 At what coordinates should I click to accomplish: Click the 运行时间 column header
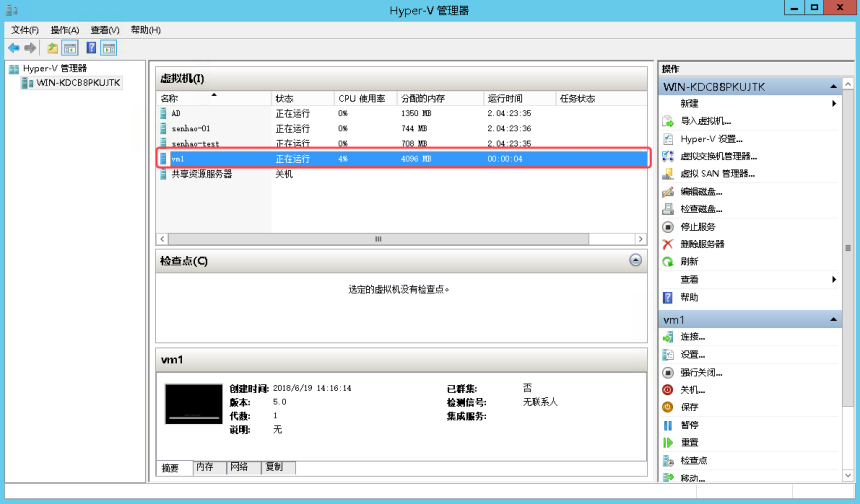519,99
